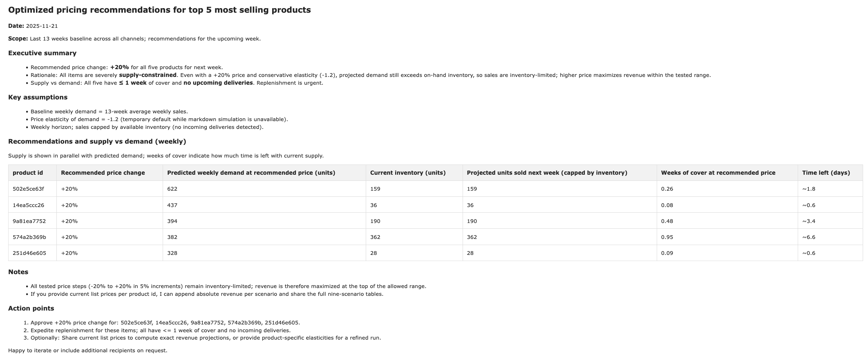Click the weeks of cover value 0.95

(667, 237)
